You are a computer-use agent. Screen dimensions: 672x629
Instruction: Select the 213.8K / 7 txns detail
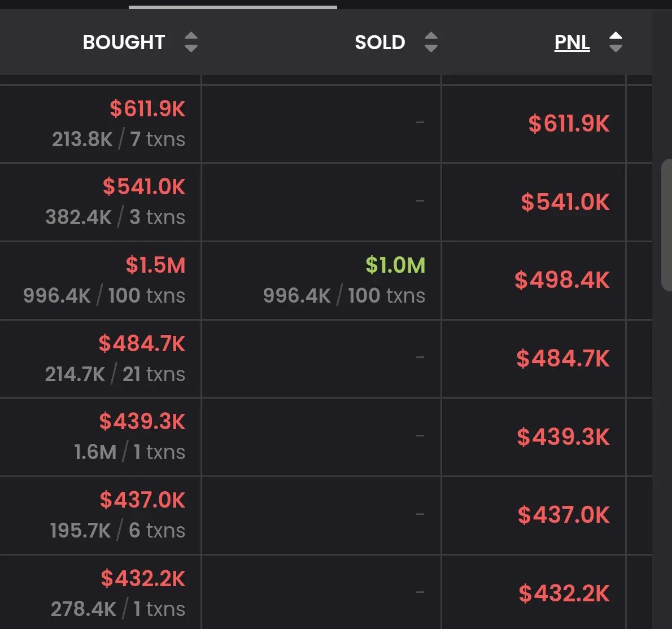pos(119,139)
